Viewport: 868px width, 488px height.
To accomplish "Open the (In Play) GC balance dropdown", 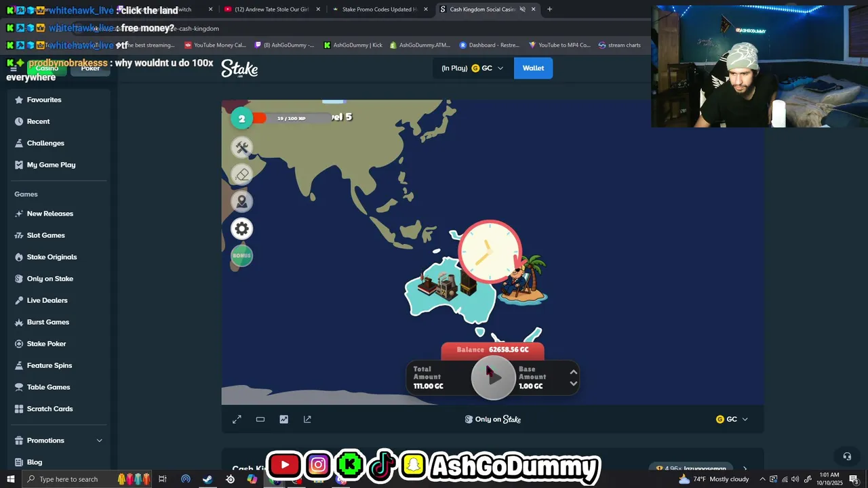I will point(473,68).
